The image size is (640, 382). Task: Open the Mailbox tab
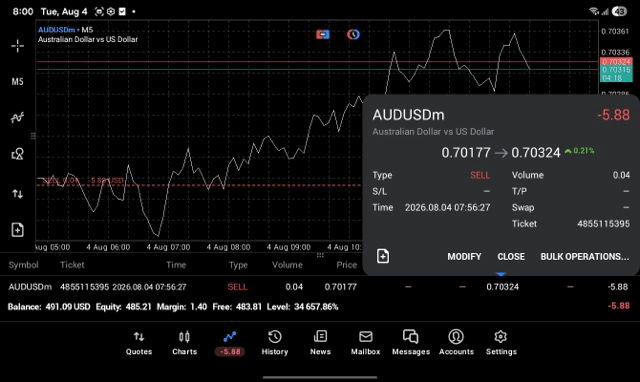click(x=366, y=343)
